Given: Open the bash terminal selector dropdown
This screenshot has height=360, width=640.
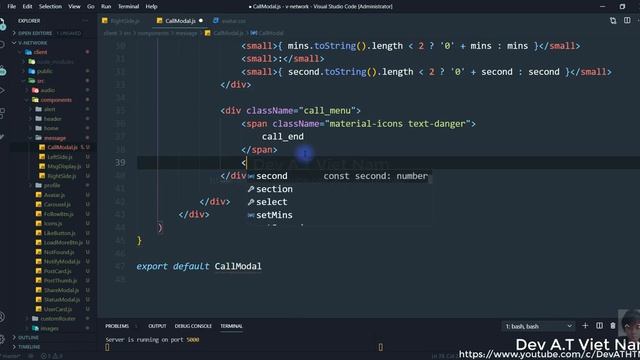Looking at the screenshot, I should coord(538,326).
